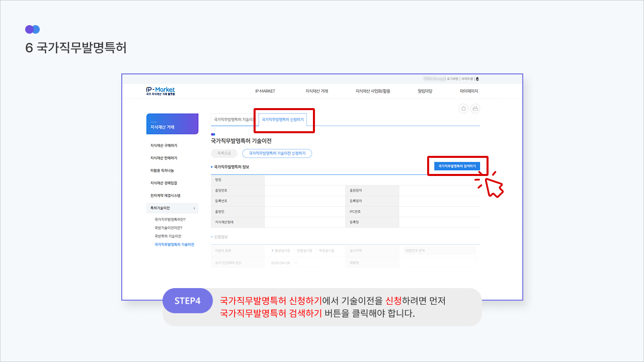644x362 pixels.
Task: Open the 지식재산 거래 top menu
Action: click(316, 91)
